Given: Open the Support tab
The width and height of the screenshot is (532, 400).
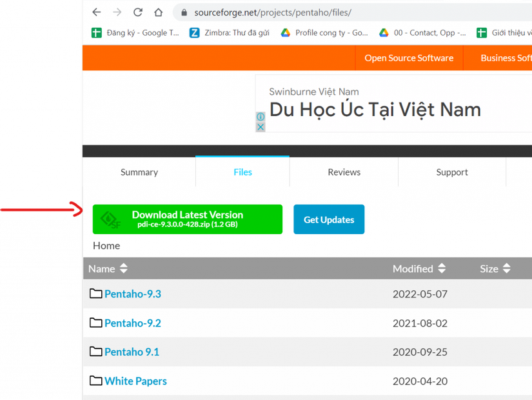Looking at the screenshot, I should pos(452,172).
